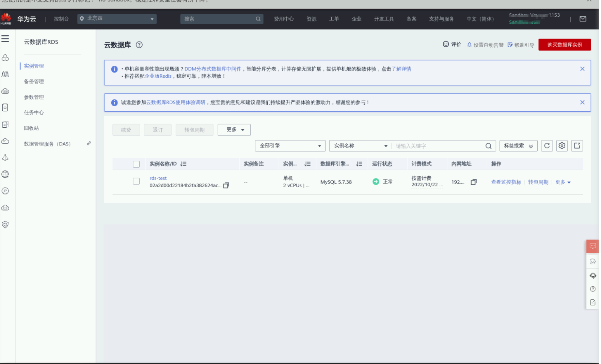Screen dimensions: 601x364
Task: Open table column settings gear icon
Action: click(562, 146)
